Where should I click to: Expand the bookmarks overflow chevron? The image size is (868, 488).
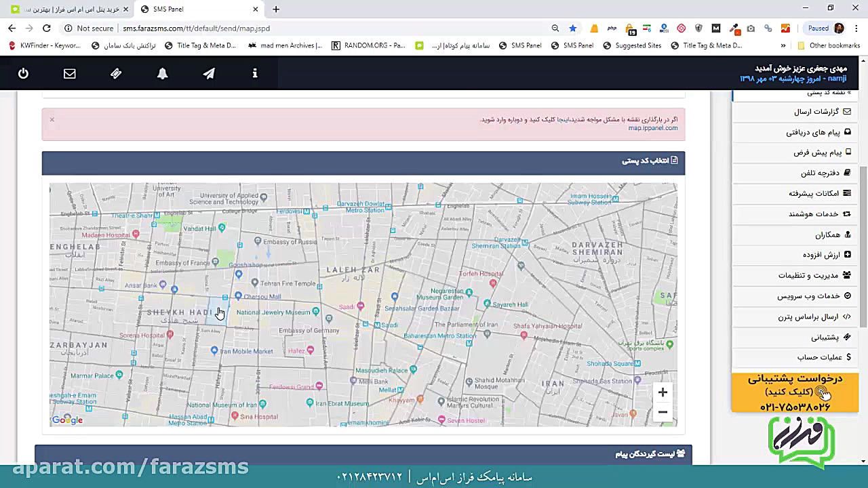pos(783,45)
